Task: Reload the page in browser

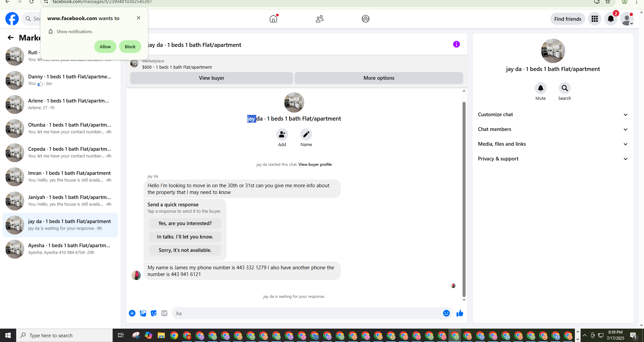Action: 31,2
